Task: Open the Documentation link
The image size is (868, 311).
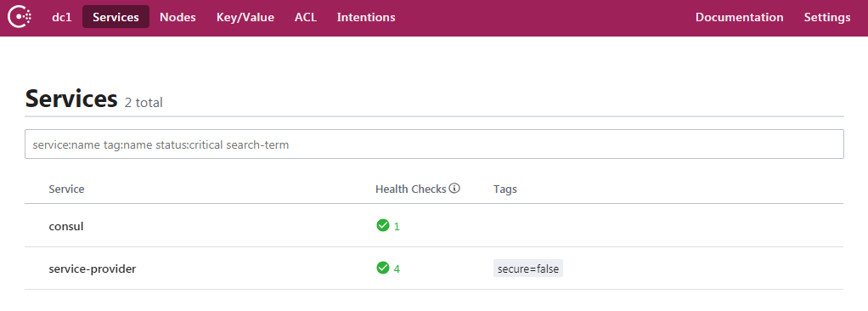Action: (739, 17)
